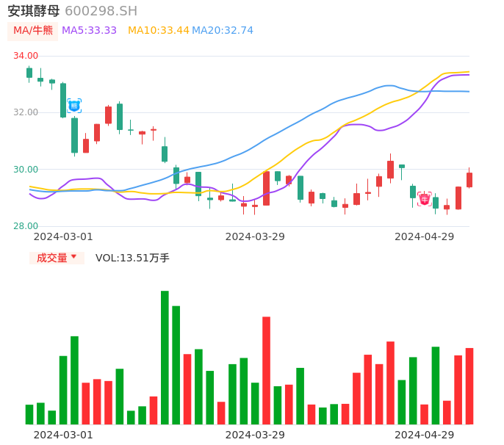Click the VOL:13.51万手 volume readout
Image resolution: width=504 pixels, height=445 pixels.
point(132,258)
